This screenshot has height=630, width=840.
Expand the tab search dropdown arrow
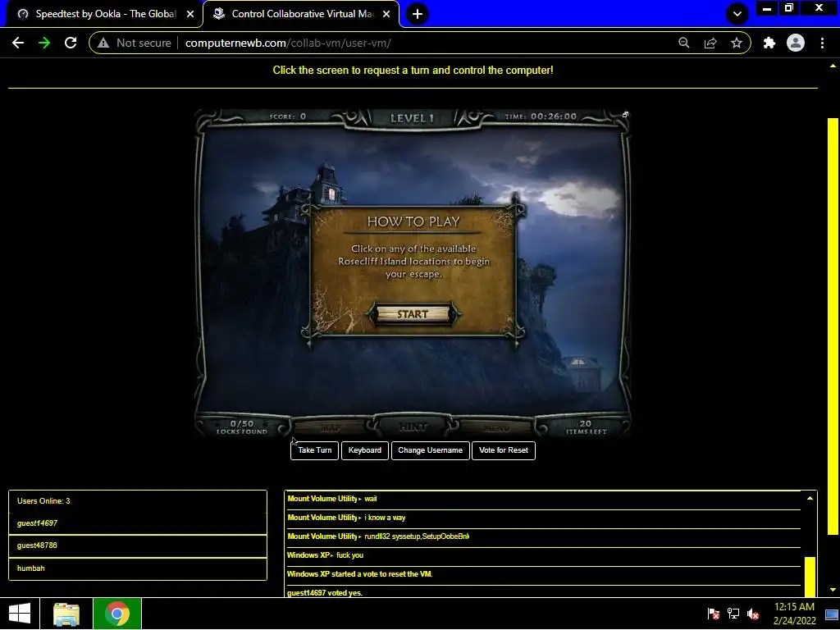737,14
